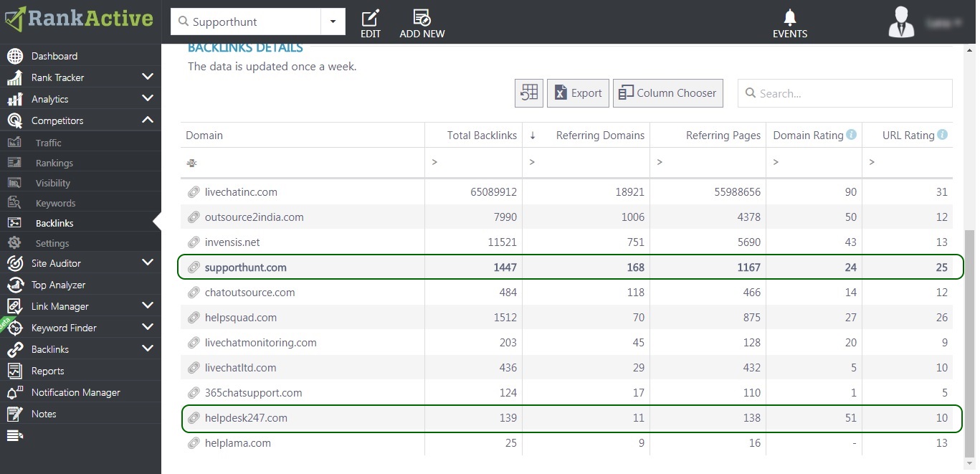Expand the Keyword Finder menu chevron
Viewport: 980px width, 474px height.
[x=148, y=327]
